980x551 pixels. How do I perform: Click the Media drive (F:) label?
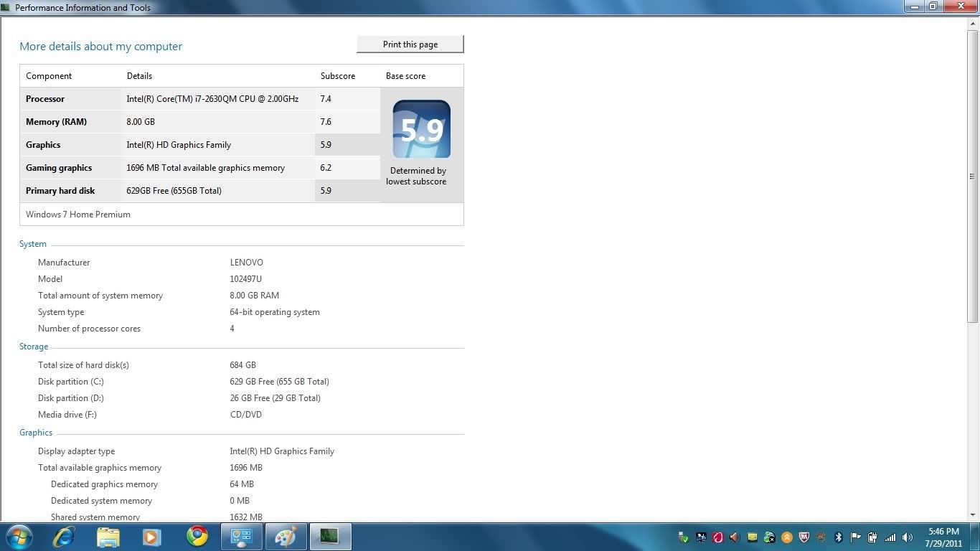(67, 415)
